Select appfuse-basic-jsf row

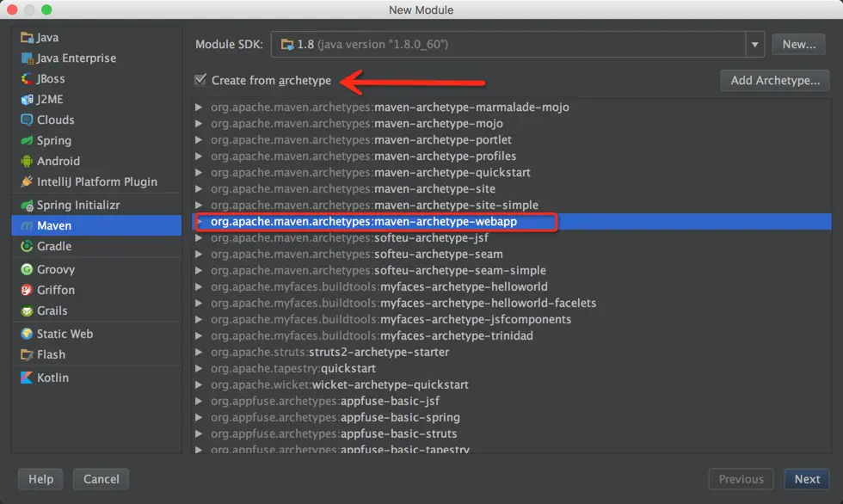(512, 401)
